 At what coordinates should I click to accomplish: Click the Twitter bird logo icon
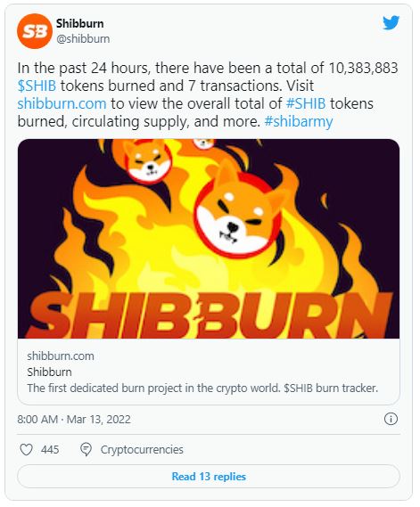(x=391, y=22)
